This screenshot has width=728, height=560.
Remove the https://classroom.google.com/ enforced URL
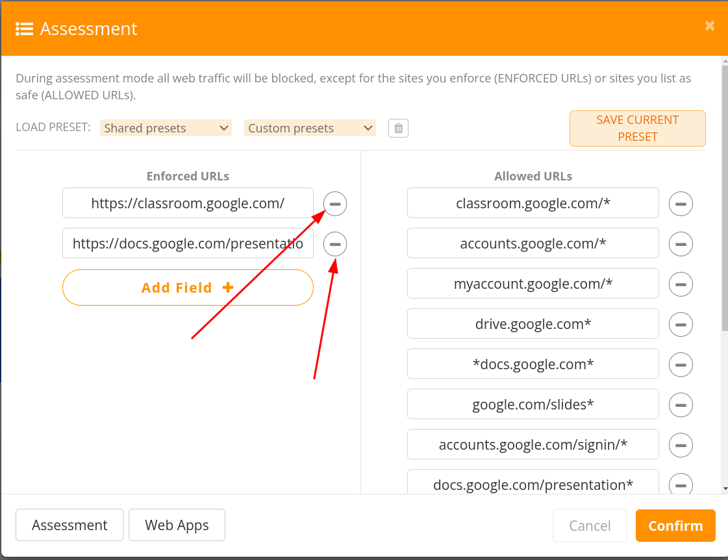click(x=335, y=204)
